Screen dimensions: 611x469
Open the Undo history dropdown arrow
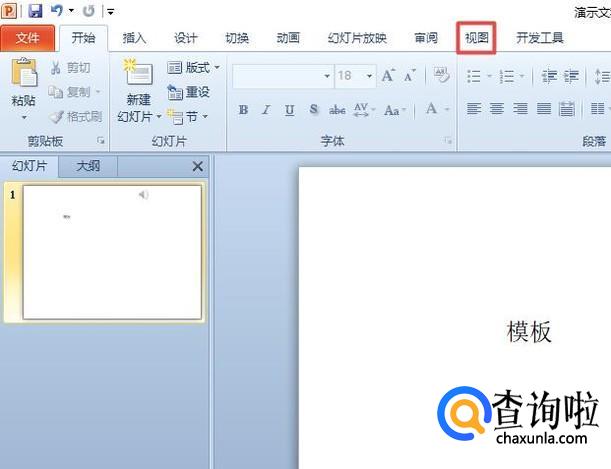71,11
